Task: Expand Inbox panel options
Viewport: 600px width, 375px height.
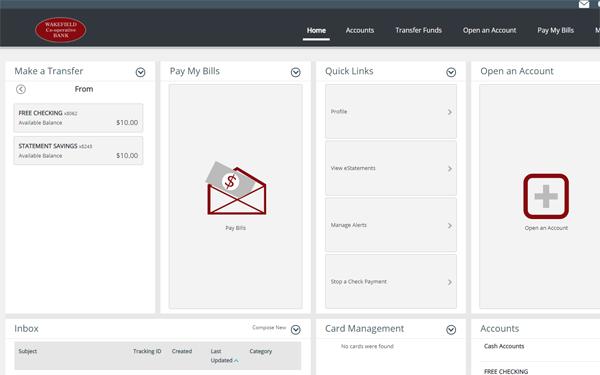Action: click(295, 330)
